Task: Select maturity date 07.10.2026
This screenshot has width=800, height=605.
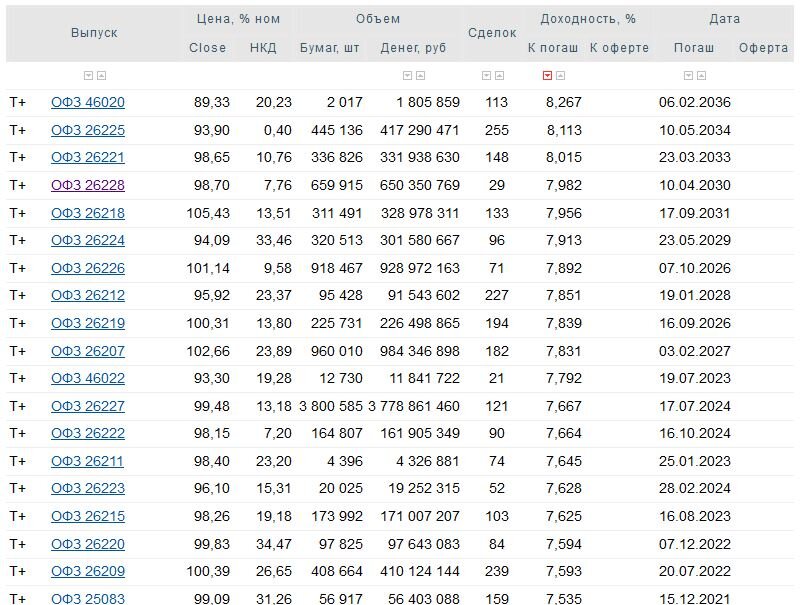Action: tap(695, 268)
